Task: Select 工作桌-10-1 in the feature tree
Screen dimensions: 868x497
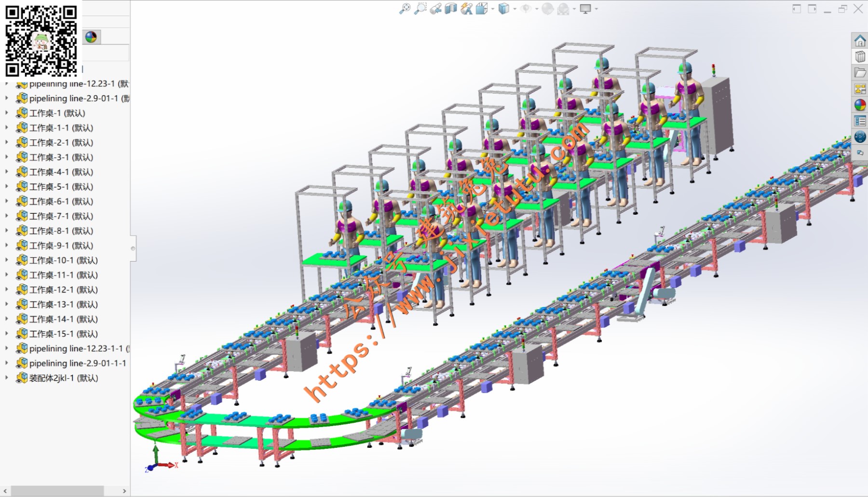Action: click(63, 261)
